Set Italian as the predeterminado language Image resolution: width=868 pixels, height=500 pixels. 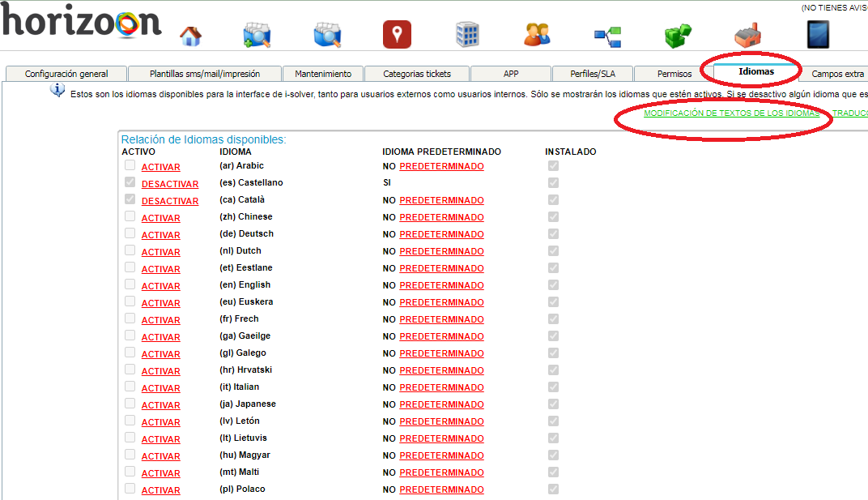pos(441,388)
